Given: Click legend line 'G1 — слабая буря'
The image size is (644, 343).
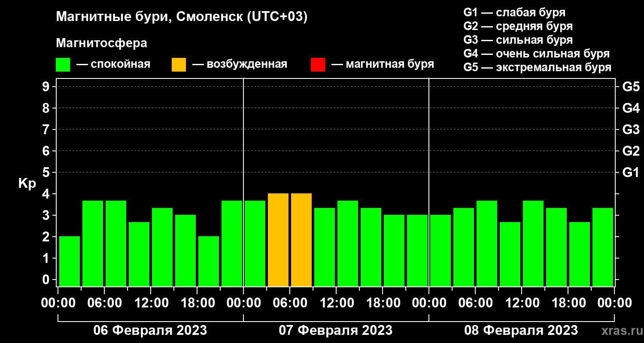Looking at the screenshot, I should pyautogui.click(x=514, y=12).
